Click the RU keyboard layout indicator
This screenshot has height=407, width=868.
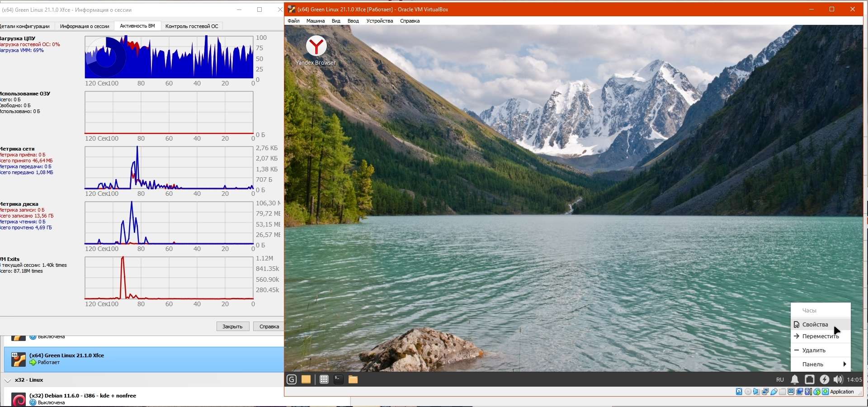pos(780,380)
